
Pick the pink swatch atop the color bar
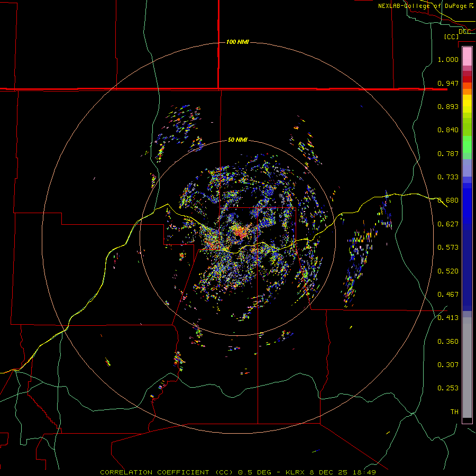point(467,57)
